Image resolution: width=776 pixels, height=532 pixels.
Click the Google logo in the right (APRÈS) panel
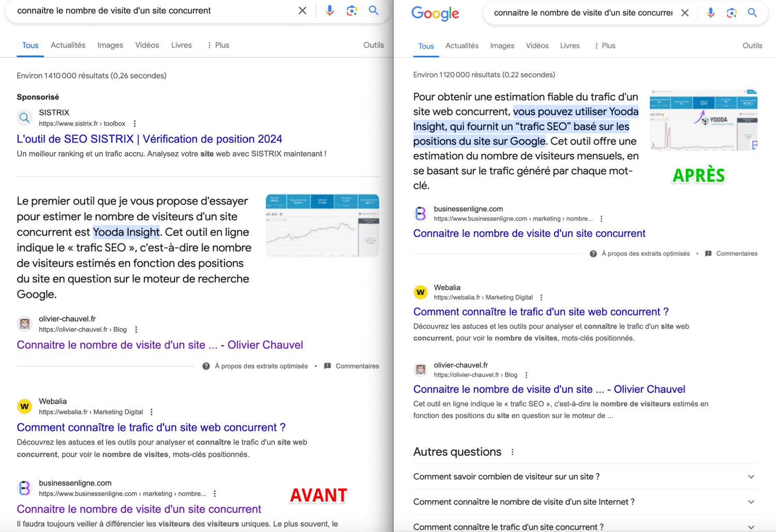click(x=435, y=13)
